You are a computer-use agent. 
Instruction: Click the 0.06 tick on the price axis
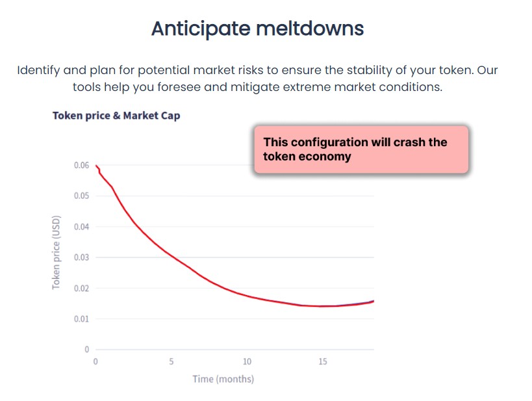tap(81, 165)
